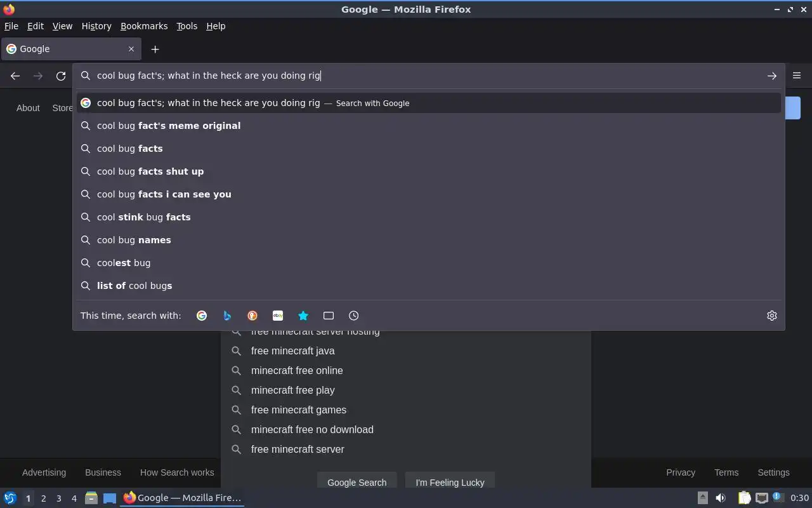The height and width of the screenshot is (508, 812).
Task: Open the Tools menu
Action: pos(187,26)
